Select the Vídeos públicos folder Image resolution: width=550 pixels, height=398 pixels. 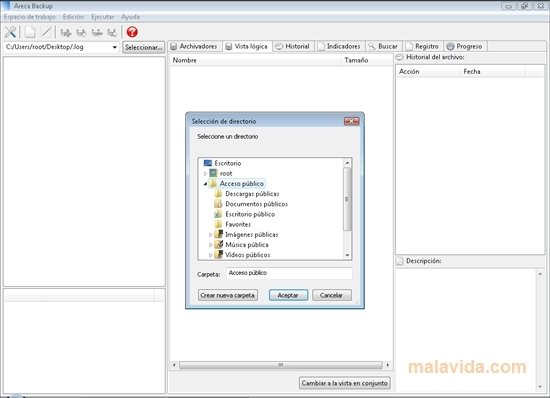(247, 255)
